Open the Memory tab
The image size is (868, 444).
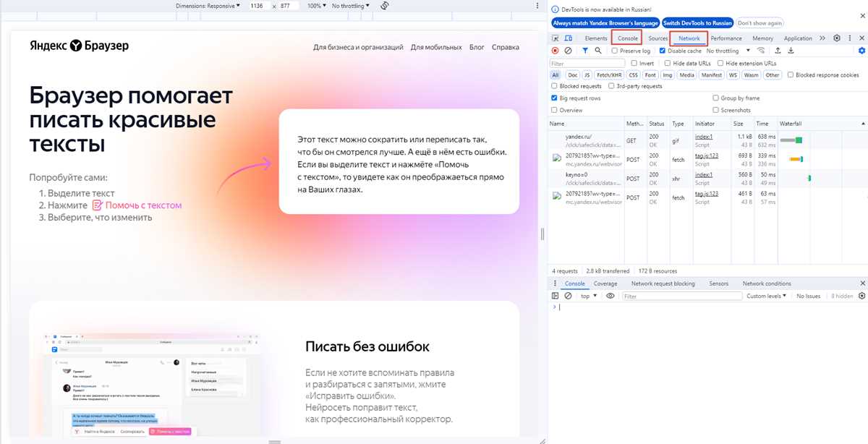[762, 38]
